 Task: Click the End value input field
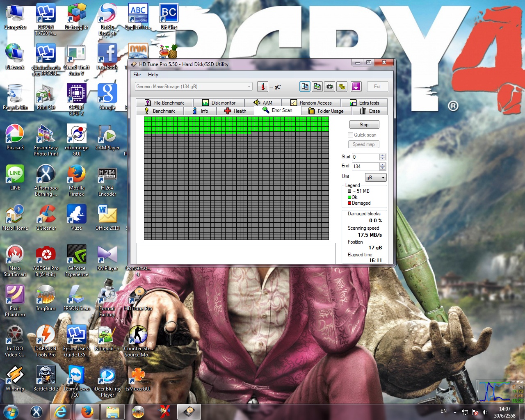[365, 166]
